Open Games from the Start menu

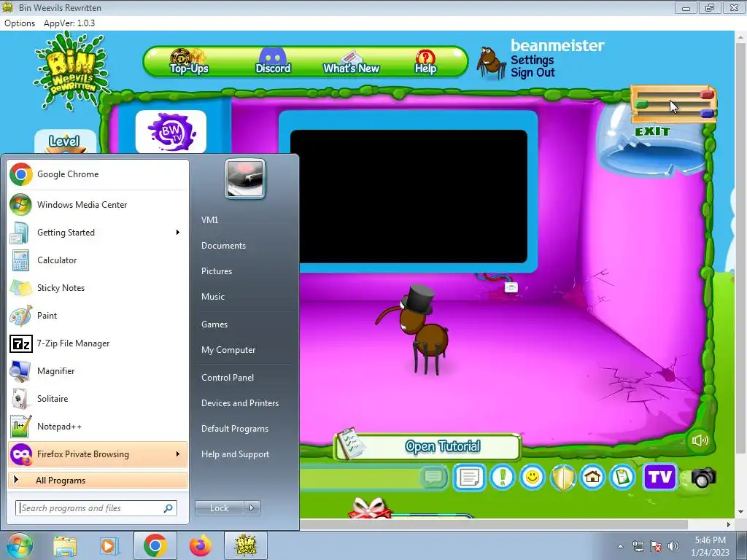(214, 324)
